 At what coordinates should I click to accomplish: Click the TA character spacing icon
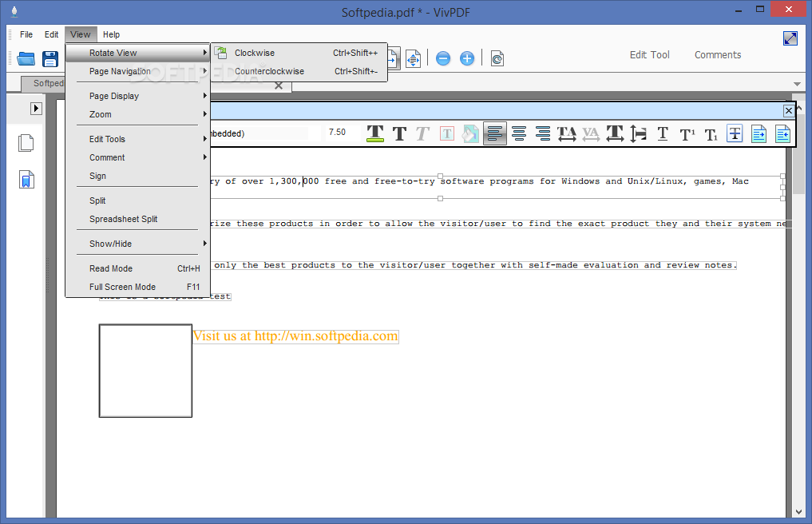point(567,133)
